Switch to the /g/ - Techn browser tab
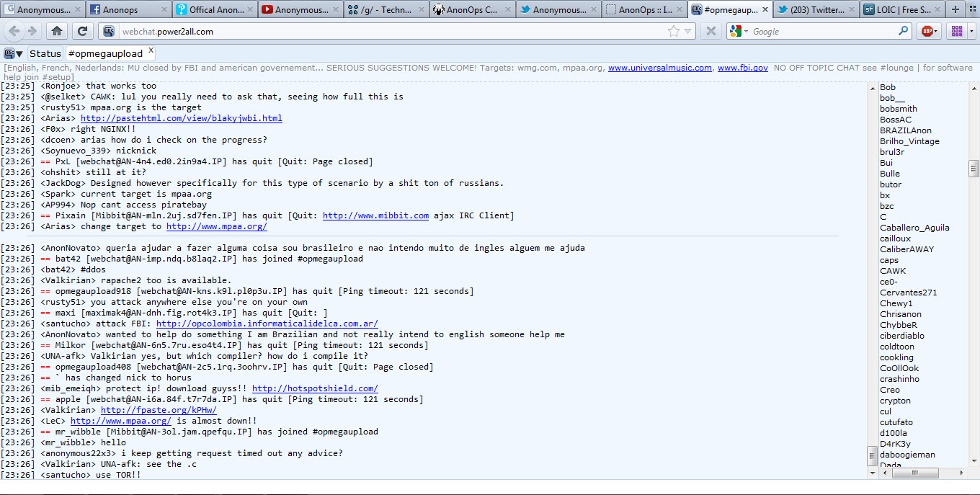The width and height of the screenshot is (980, 495). (x=386, y=10)
